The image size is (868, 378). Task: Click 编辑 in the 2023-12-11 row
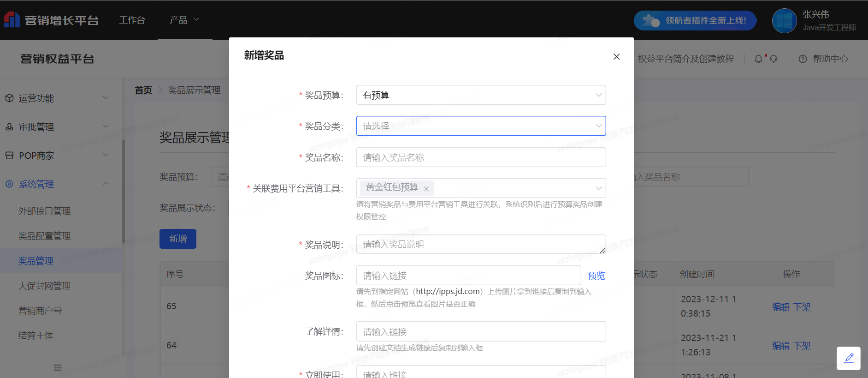point(781,307)
